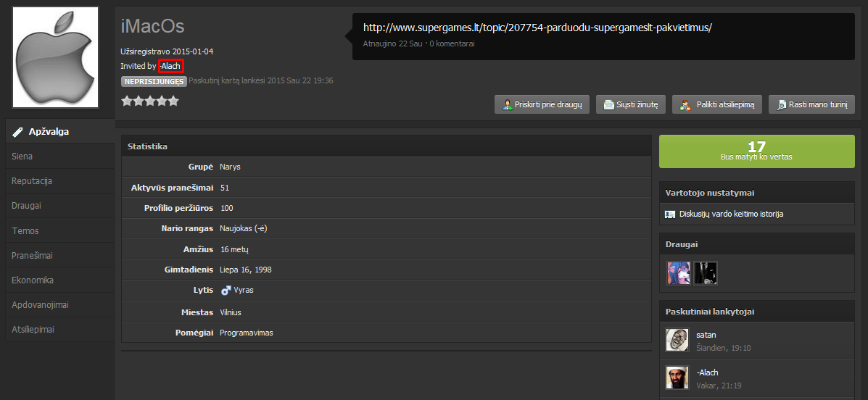Image resolution: width=868 pixels, height=400 pixels.
Task: Click 'Šiandien, 19:10' visit time
Action: 724,348
